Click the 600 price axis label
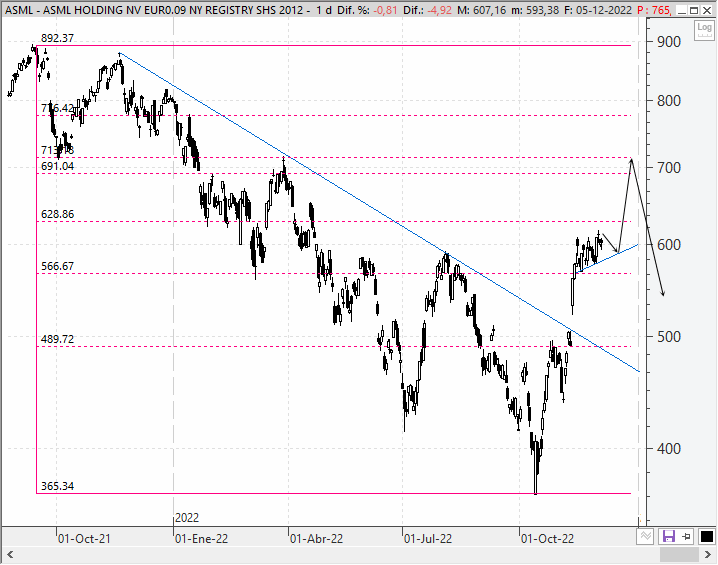 [x=669, y=245]
